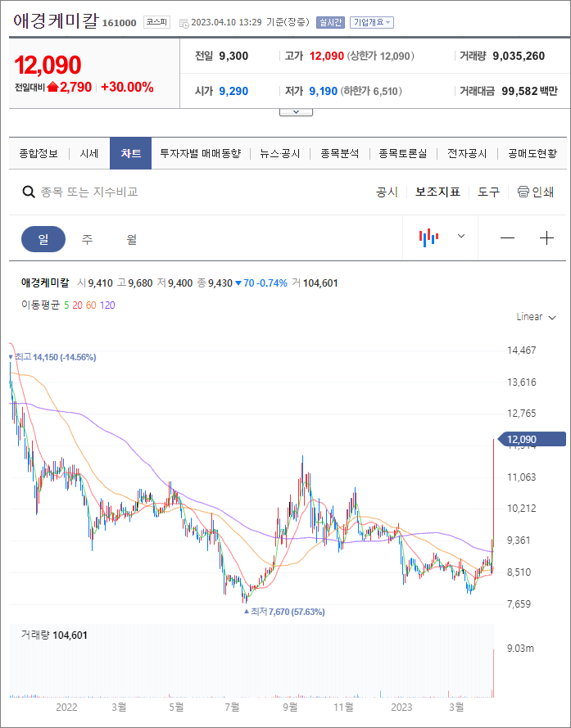Select the 일 daily period toggle

coord(43,239)
